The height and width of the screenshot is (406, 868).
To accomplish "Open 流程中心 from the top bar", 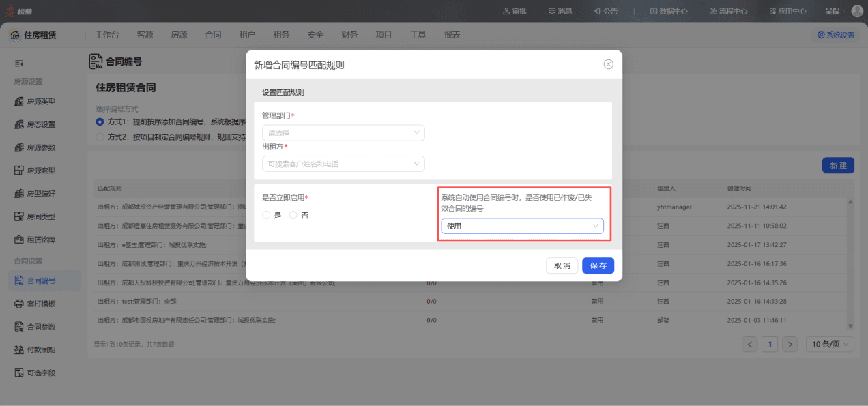I will pyautogui.click(x=728, y=11).
